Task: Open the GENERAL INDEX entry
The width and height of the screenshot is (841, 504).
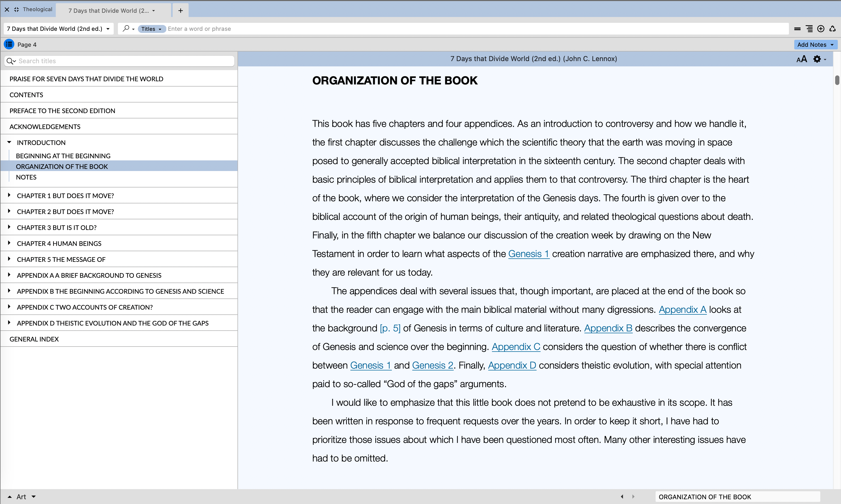Action: (x=119, y=339)
